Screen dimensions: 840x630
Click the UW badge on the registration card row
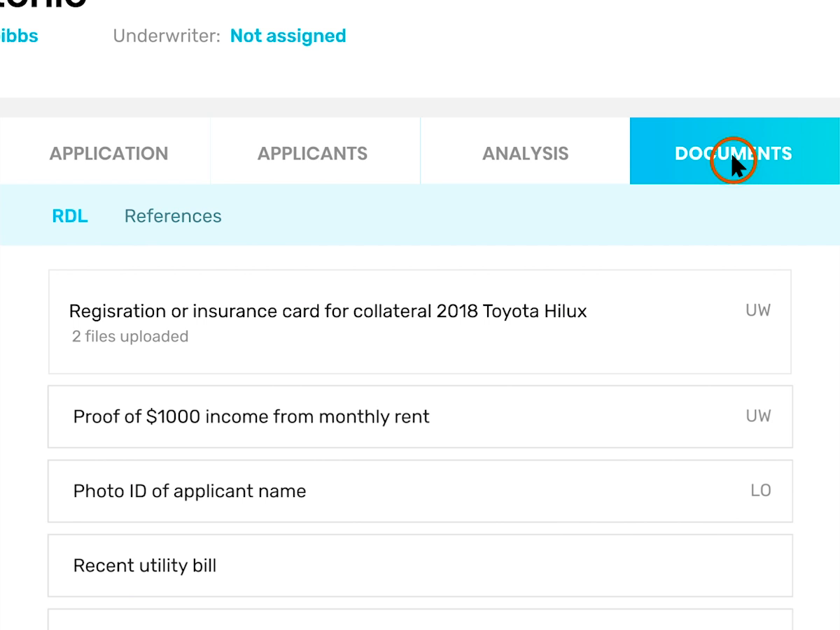[x=758, y=311]
